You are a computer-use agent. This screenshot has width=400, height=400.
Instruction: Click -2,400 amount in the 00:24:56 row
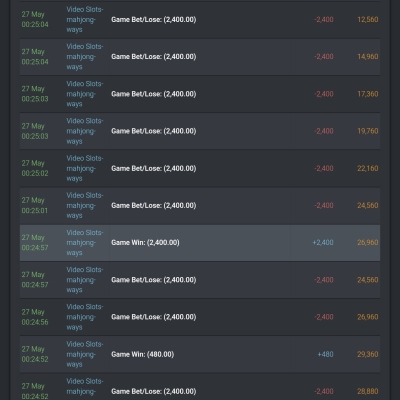coord(324,317)
